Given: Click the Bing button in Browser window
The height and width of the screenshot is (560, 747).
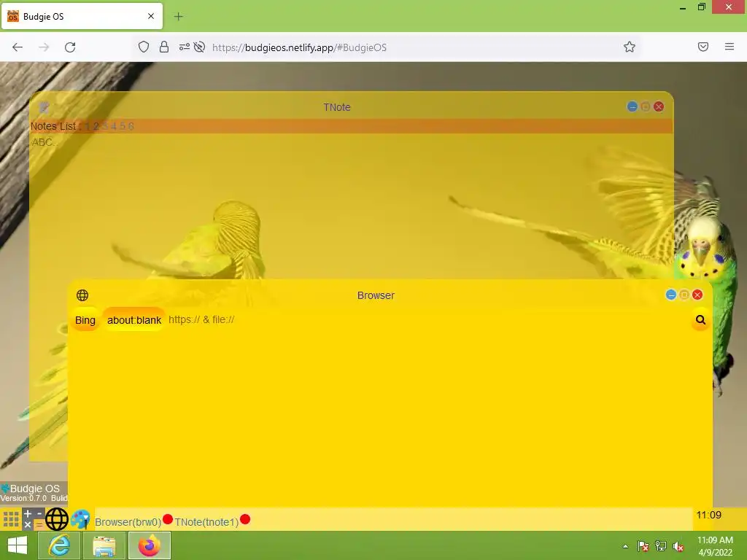Looking at the screenshot, I should coord(85,320).
